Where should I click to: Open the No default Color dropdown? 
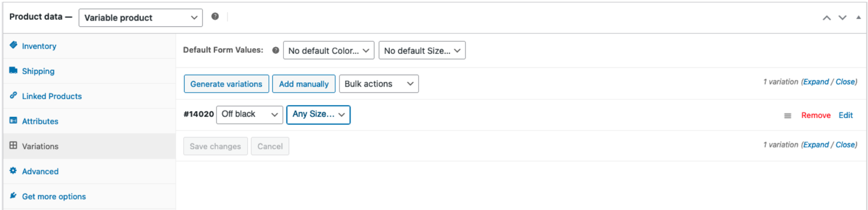[329, 51]
